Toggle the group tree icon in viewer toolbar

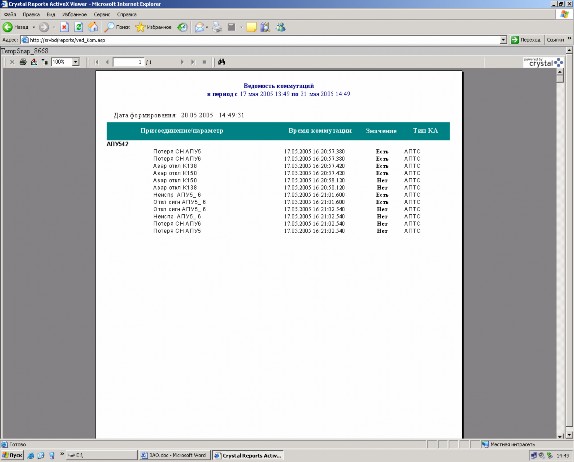pos(45,62)
